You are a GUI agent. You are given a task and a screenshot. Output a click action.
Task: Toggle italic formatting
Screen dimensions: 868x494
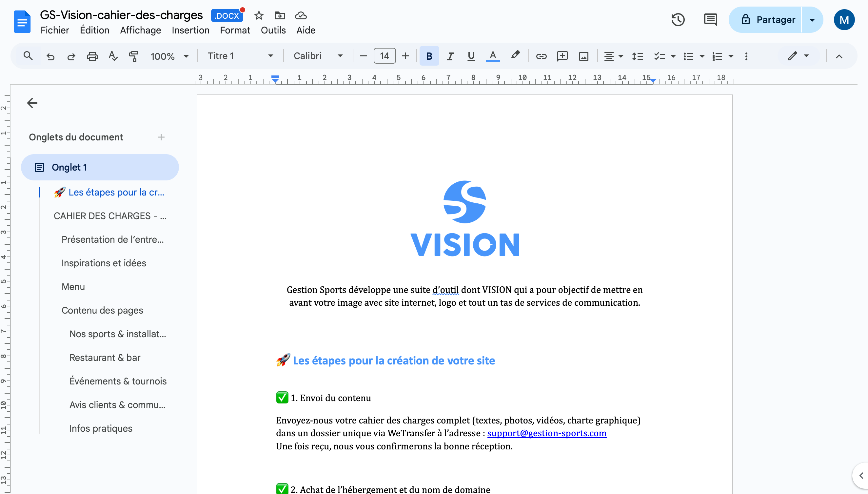coord(450,56)
